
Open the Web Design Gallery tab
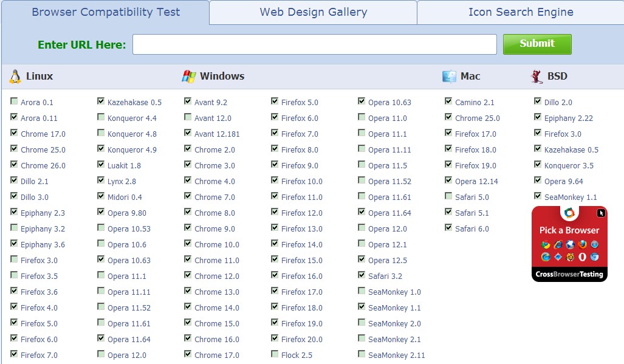pyautogui.click(x=313, y=12)
